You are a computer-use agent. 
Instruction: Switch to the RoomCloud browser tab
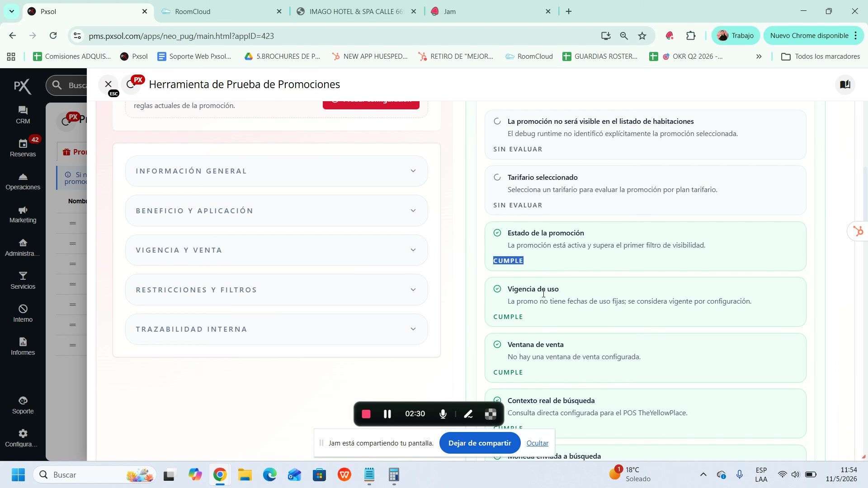click(x=222, y=11)
